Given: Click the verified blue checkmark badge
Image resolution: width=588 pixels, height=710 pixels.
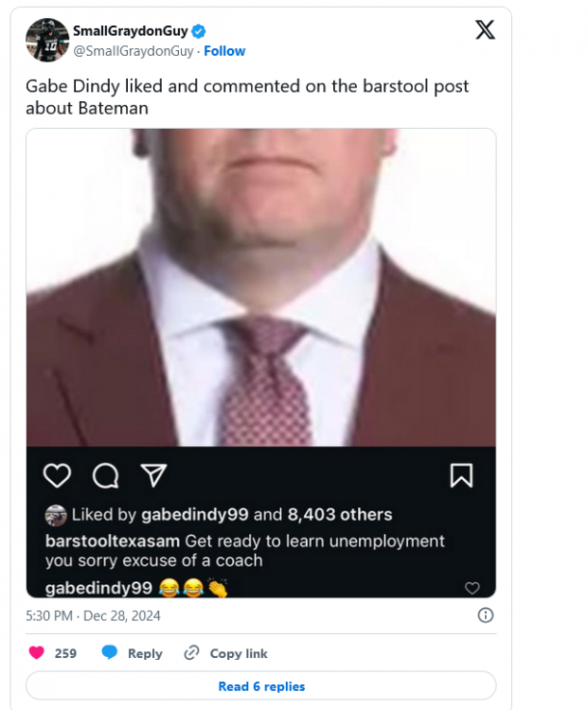Looking at the screenshot, I should 199,32.
